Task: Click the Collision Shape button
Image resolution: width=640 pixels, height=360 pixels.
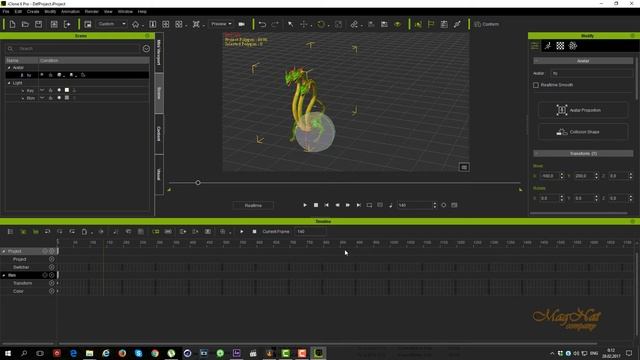Action: [x=583, y=132]
